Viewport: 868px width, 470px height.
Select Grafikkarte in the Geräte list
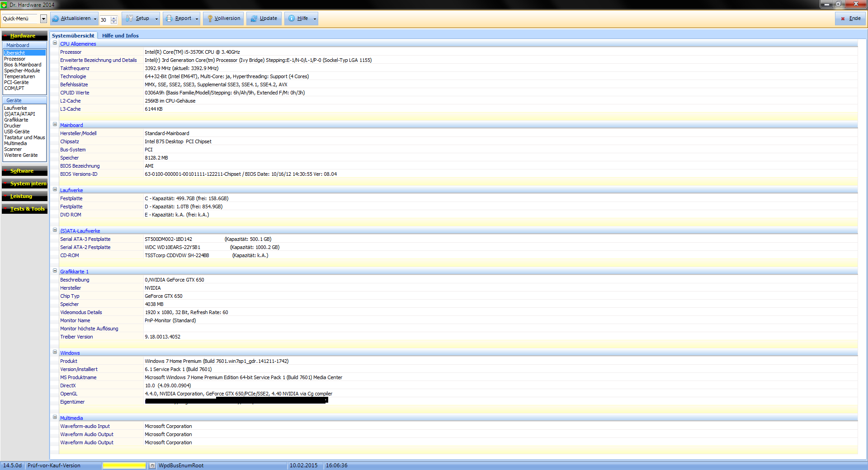click(16, 120)
